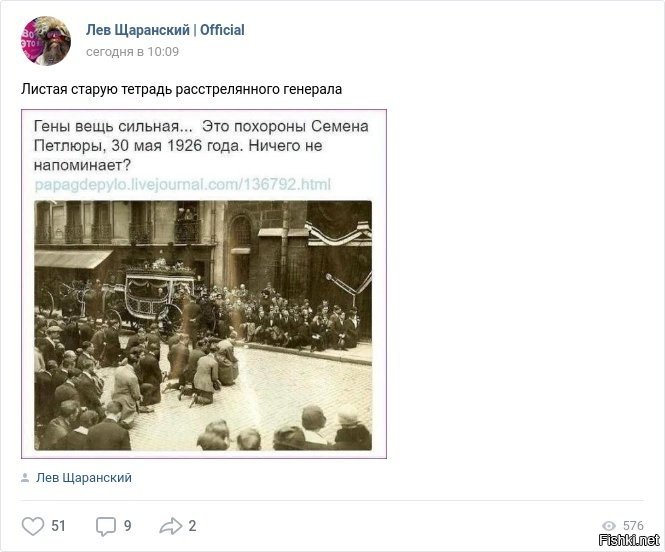Open the round profile avatar of Лев Щаранский
The height and width of the screenshot is (552, 665).
pos(46,41)
